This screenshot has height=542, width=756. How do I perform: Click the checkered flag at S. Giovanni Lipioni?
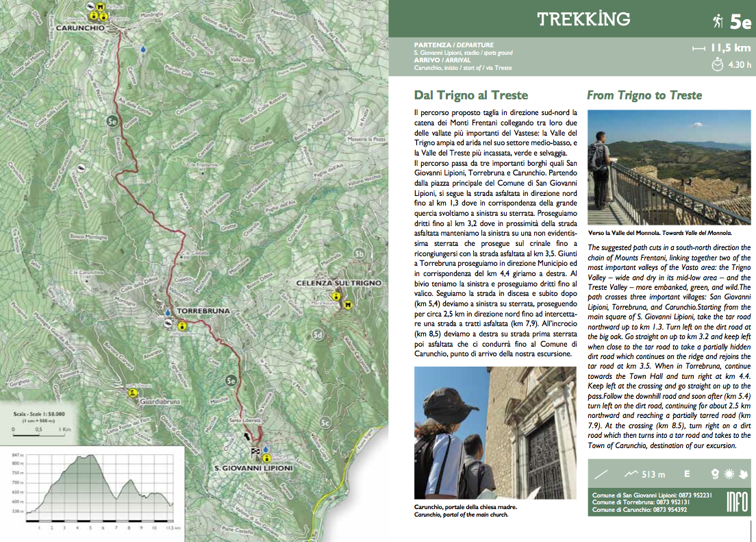coord(255,451)
